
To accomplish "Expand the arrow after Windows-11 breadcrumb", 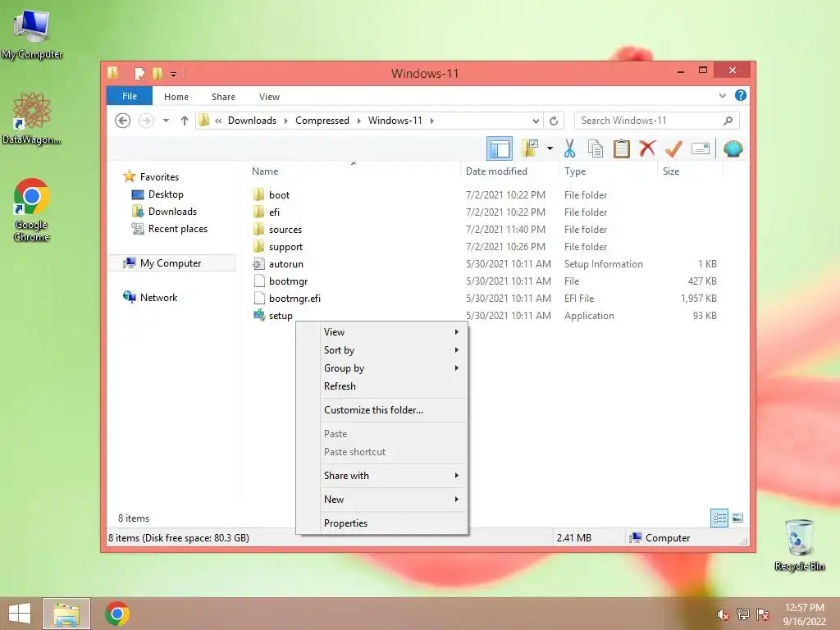I will coord(431,121).
